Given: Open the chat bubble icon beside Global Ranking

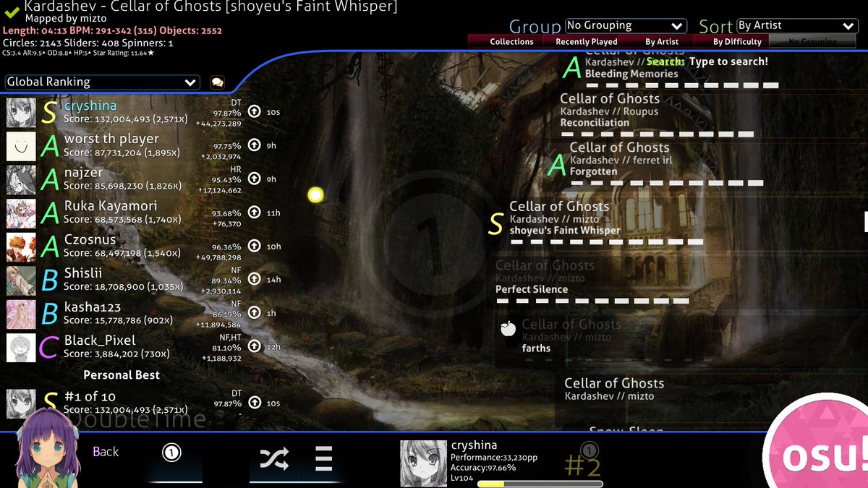Looking at the screenshot, I should pyautogui.click(x=217, y=82).
